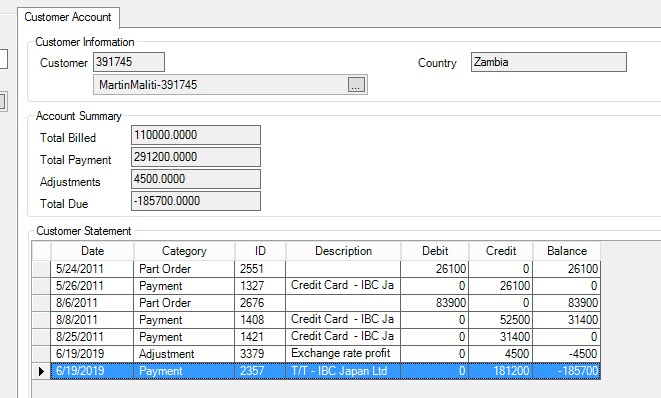Screen dimensions: 661x398
Task: Click the Description column header
Action: (x=343, y=251)
